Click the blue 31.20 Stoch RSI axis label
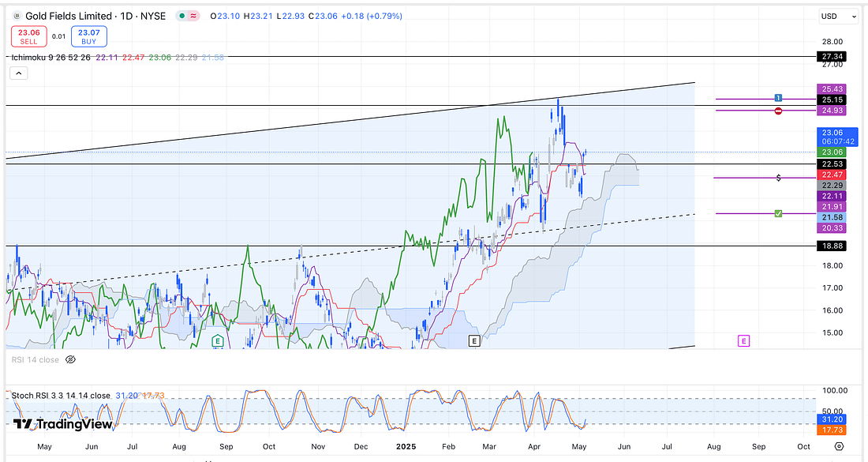This screenshot has width=868, height=462. [x=832, y=419]
